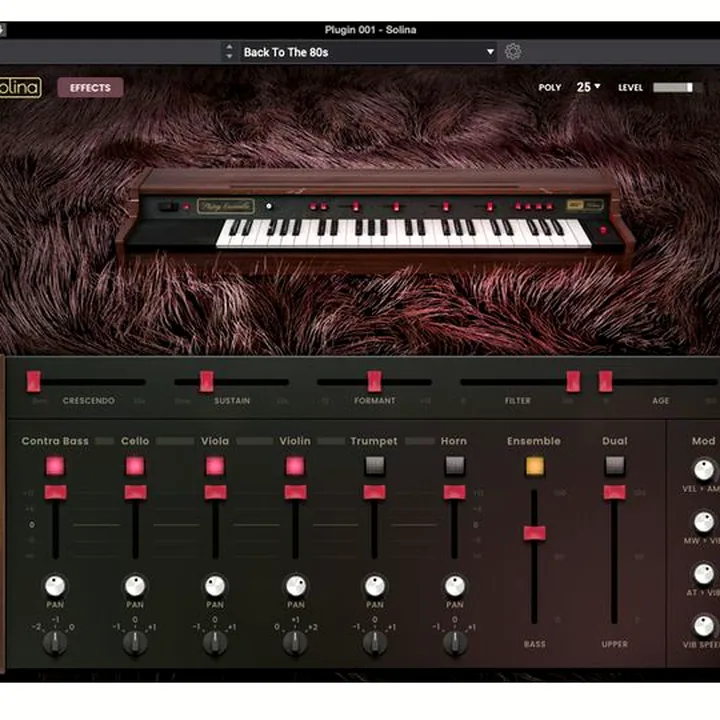Open the settings gear next to preset

coord(513,51)
